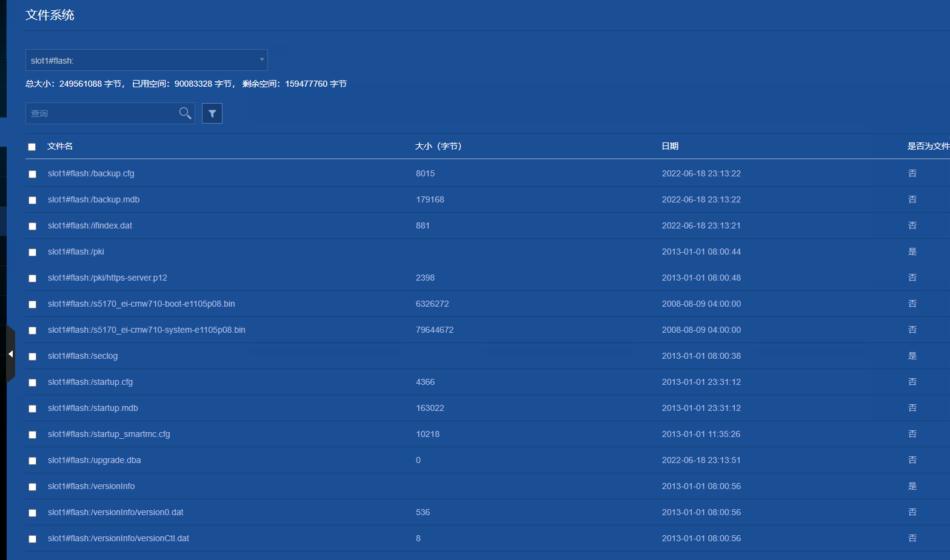Open the slot1#flash: file system dropdown
Screen dimensions: 950x560
coord(147,60)
